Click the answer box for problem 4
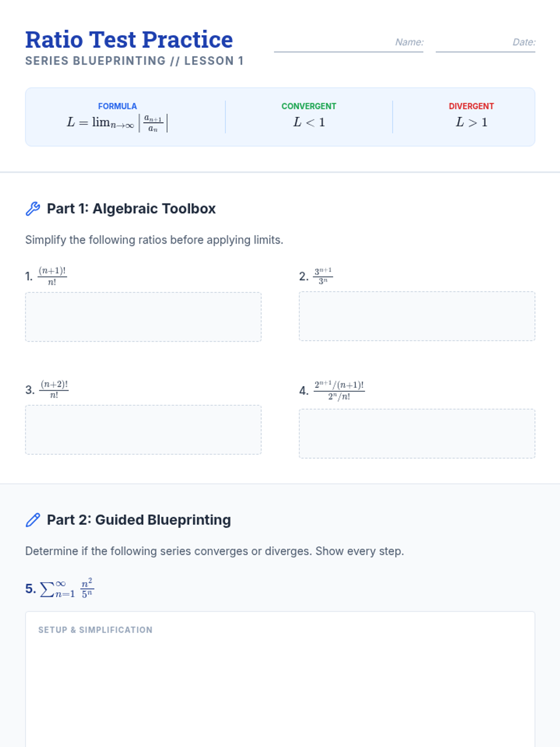The height and width of the screenshot is (747, 560). tap(417, 433)
